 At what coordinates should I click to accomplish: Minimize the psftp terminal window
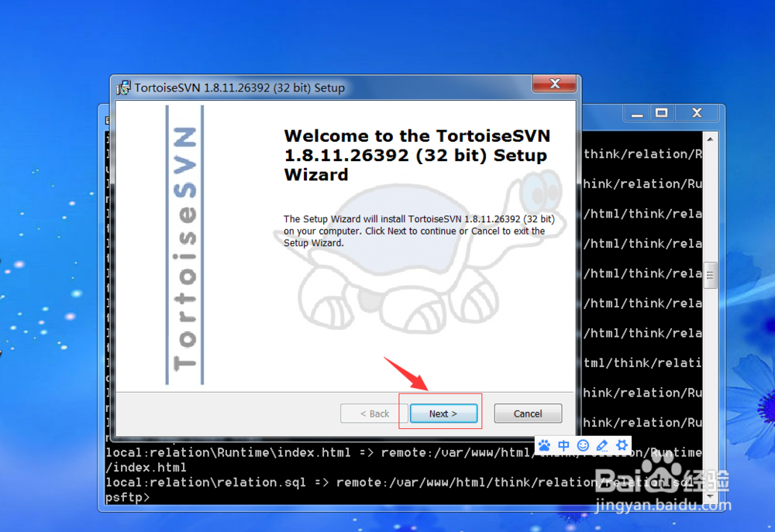pyautogui.click(x=637, y=113)
